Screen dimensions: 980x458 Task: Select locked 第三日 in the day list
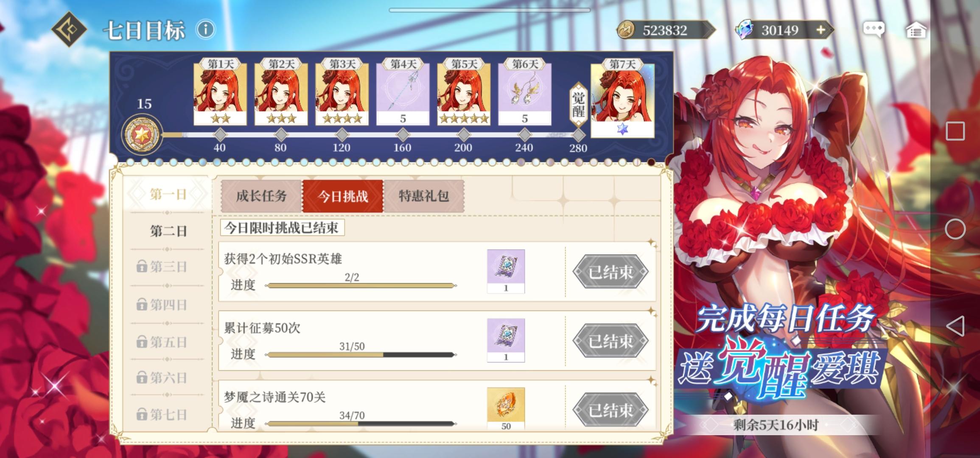[168, 267]
